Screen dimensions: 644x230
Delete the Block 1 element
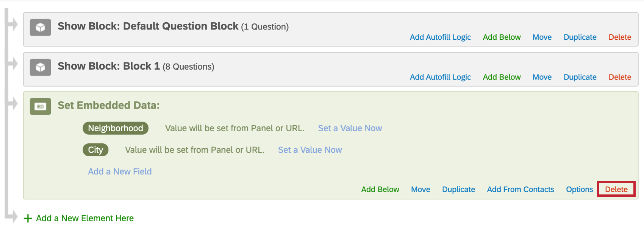(x=620, y=77)
